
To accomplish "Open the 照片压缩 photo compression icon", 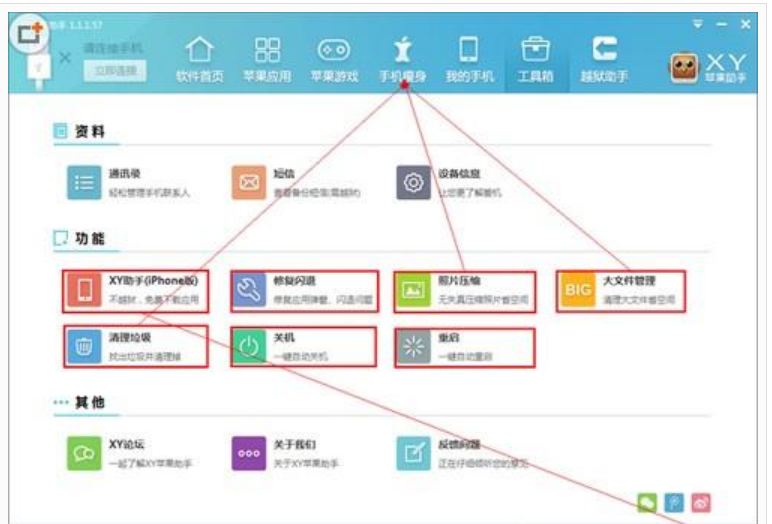I will pos(412,291).
